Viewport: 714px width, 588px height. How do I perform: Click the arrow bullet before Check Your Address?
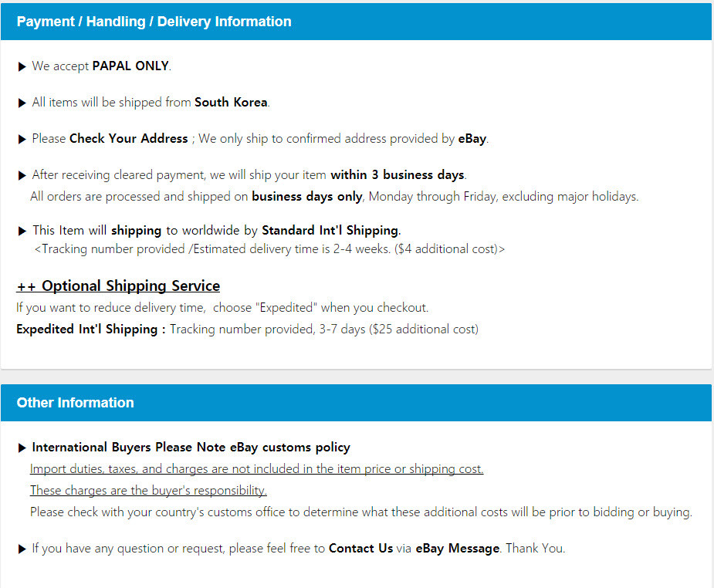tap(22, 139)
